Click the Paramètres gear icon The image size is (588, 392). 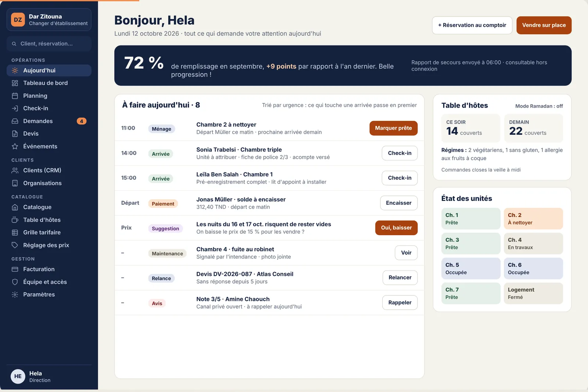(x=15, y=294)
